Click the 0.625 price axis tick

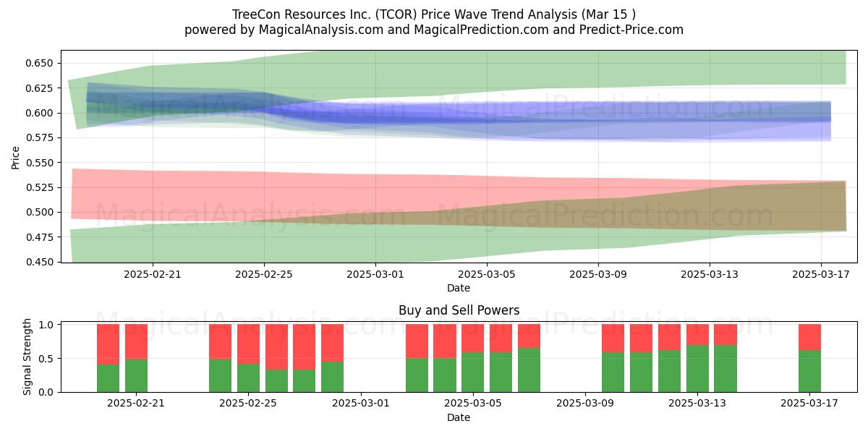click(41, 88)
